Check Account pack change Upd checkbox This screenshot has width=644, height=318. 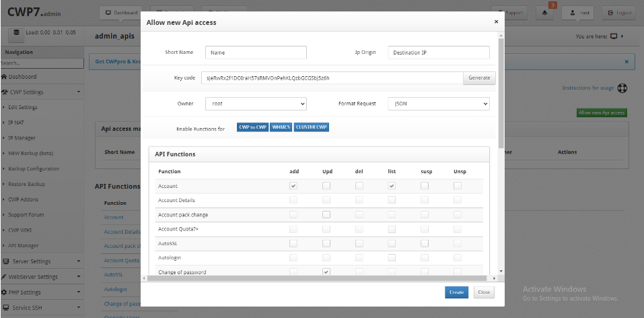point(326,215)
